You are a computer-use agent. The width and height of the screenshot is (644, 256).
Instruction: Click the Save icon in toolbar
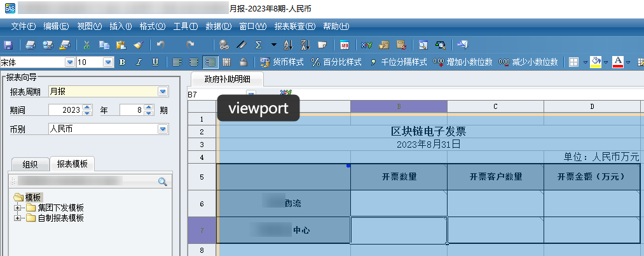coord(8,45)
